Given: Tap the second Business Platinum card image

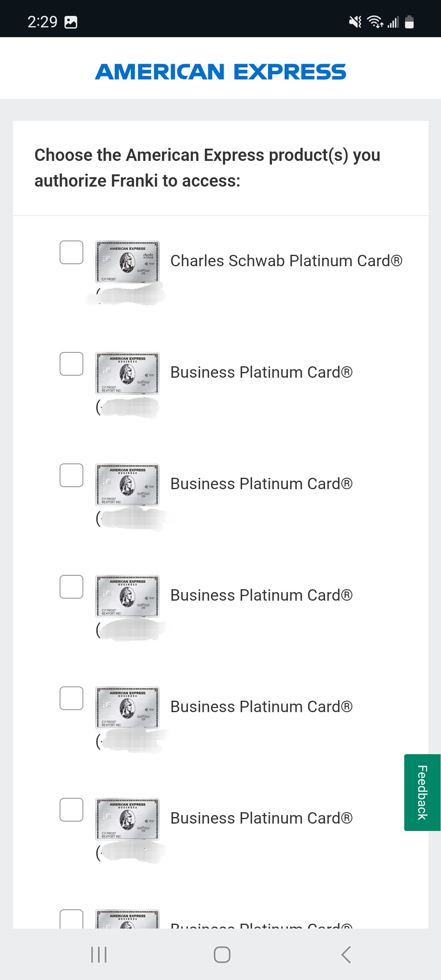Looking at the screenshot, I should point(127,485).
